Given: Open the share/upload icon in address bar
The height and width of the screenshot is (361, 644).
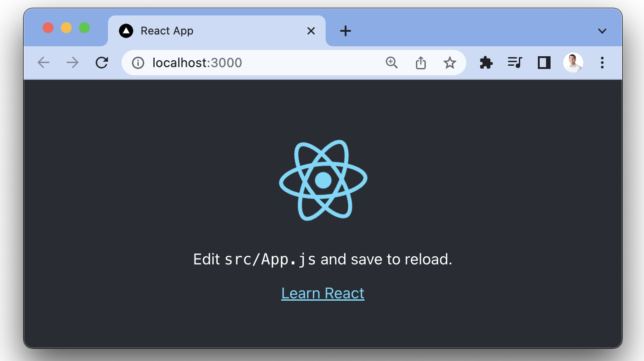Looking at the screenshot, I should click(420, 63).
